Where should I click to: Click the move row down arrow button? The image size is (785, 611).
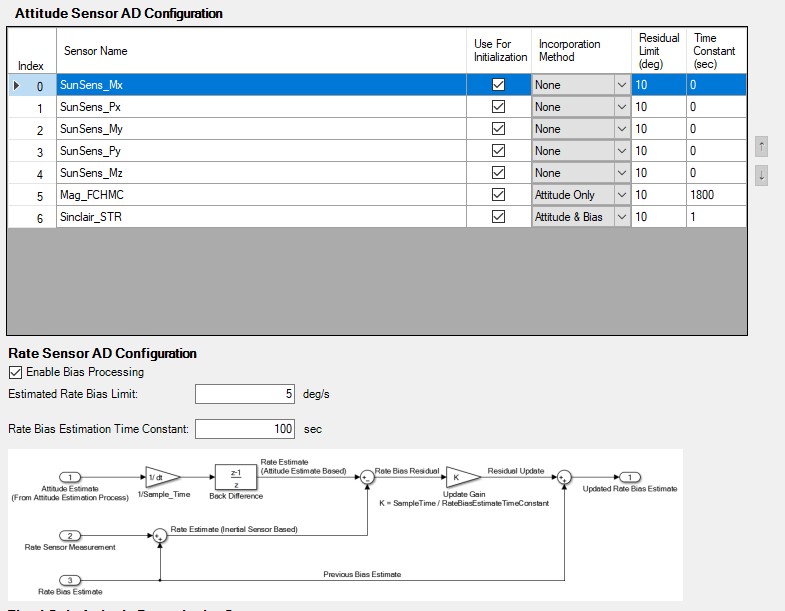click(x=763, y=174)
